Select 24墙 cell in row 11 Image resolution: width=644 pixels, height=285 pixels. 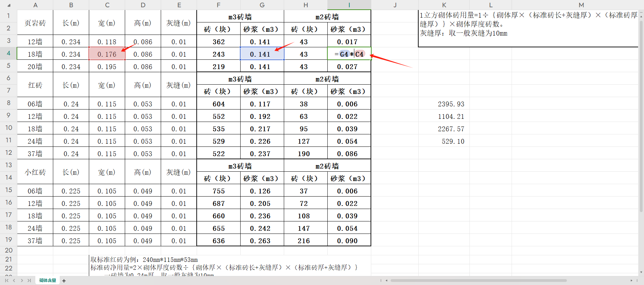pos(35,141)
